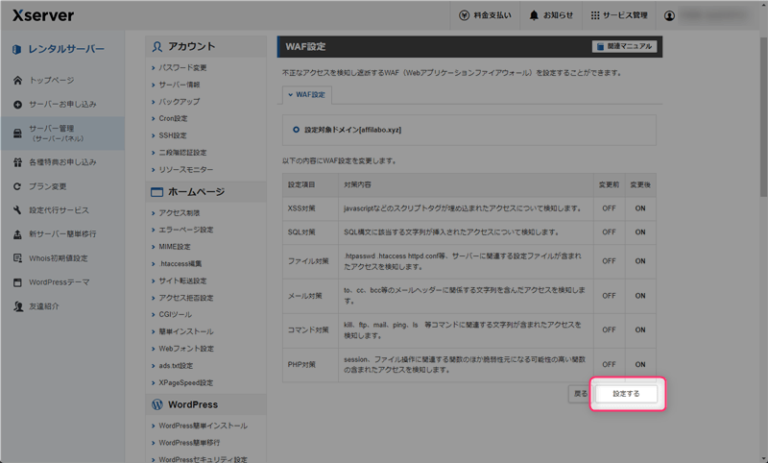Select WordPress簡単インストール link

pos(203,426)
